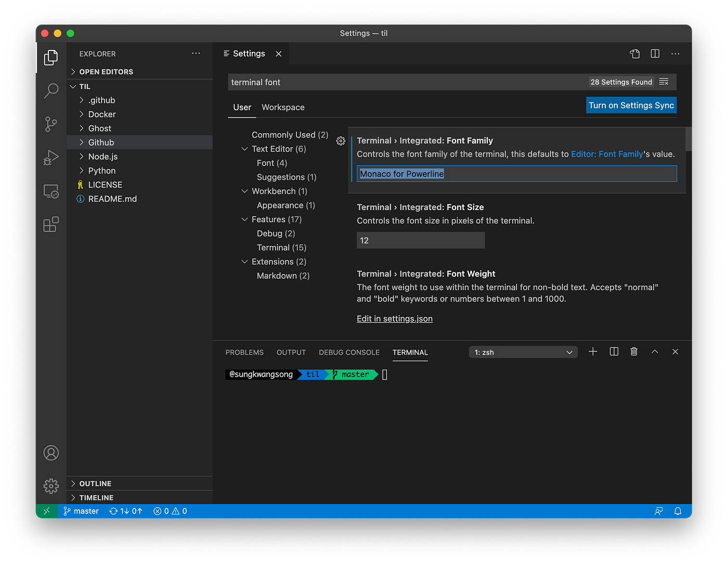
Task: Select Commonly Used (2) settings category
Action: [x=290, y=135]
